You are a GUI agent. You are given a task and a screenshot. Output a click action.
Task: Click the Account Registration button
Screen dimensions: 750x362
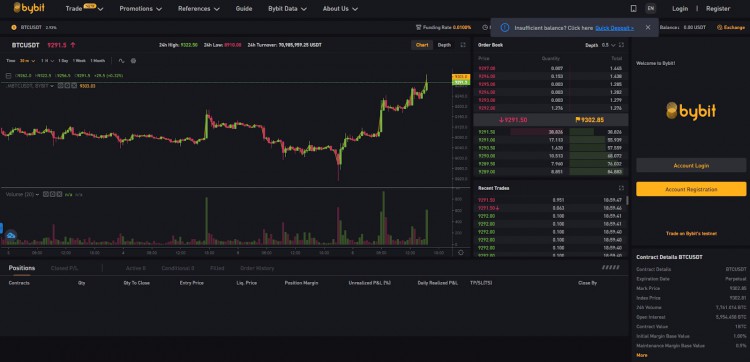[691, 189]
